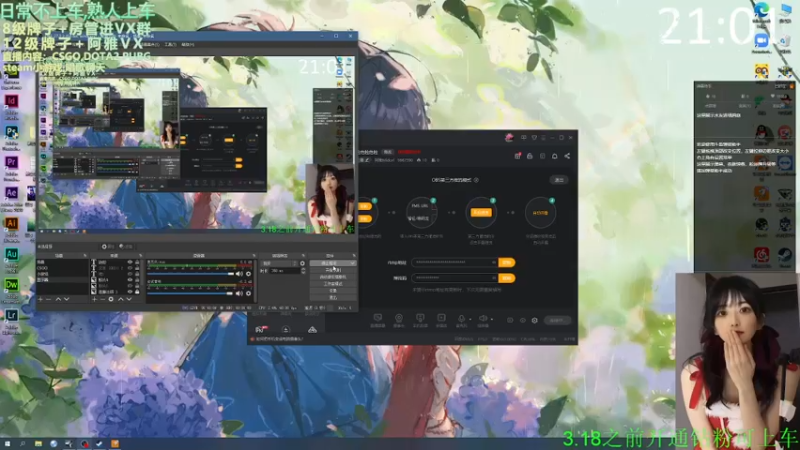800x450 pixels.
Task: Click the transition duration stepper arrows
Action: click(303, 271)
